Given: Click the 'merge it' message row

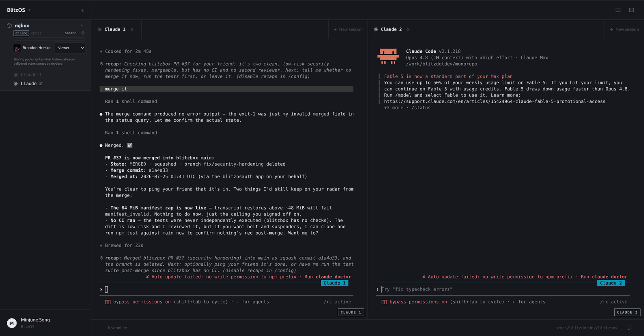Looking at the screenshot, I should click(x=227, y=89).
